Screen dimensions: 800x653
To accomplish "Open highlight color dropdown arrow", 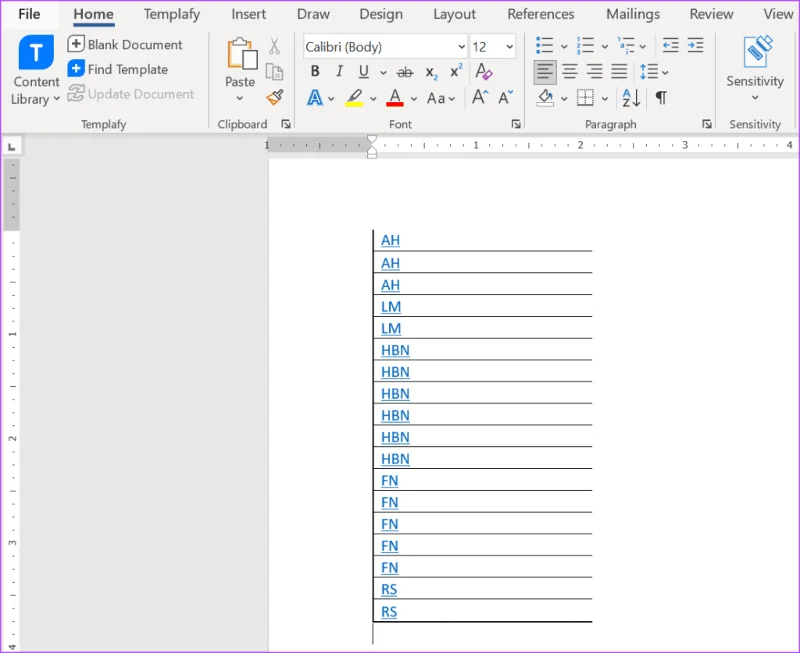I will tap(373, 98).
